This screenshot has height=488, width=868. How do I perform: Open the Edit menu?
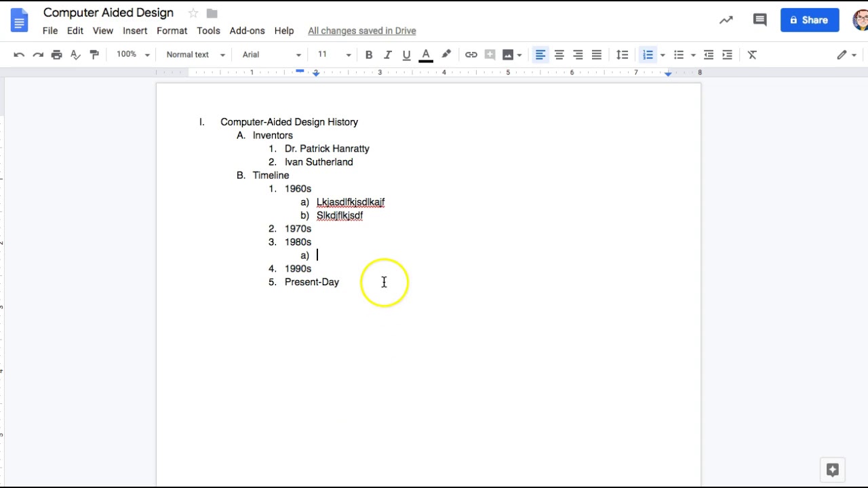point(75,30)
